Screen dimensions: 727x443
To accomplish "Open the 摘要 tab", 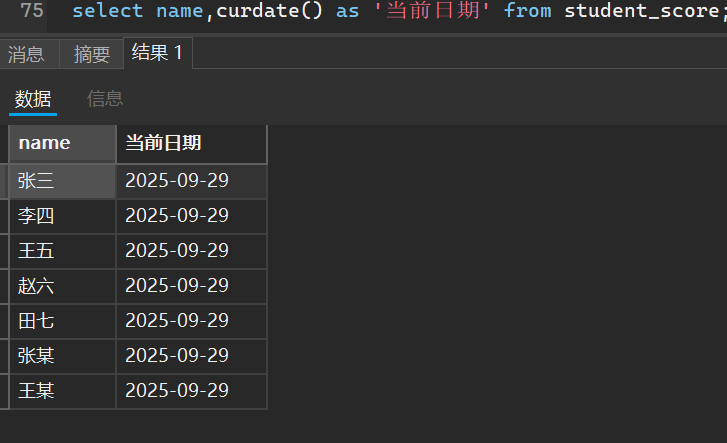I will pyautogui.click(x=92, y=54).
